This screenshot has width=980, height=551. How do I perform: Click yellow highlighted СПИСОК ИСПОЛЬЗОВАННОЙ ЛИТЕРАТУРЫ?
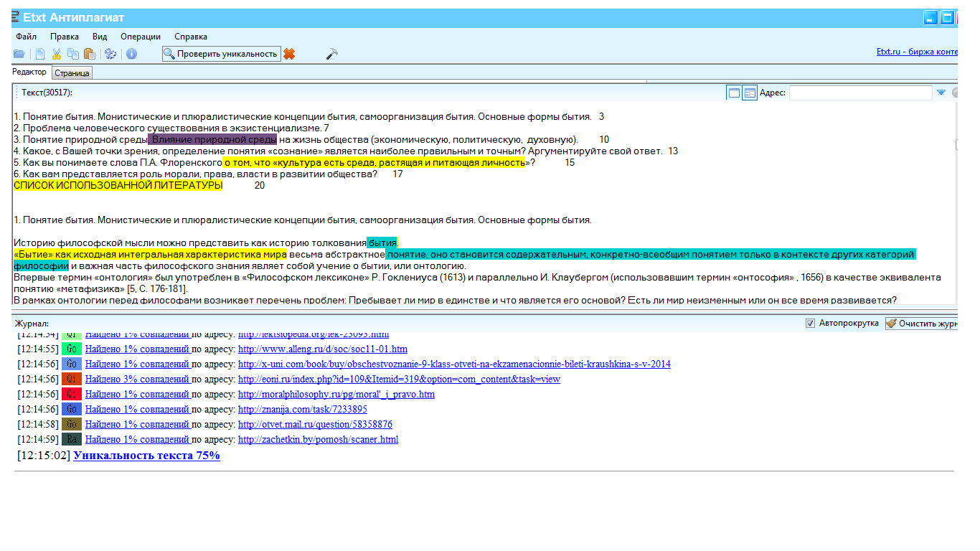pos(118,186)
